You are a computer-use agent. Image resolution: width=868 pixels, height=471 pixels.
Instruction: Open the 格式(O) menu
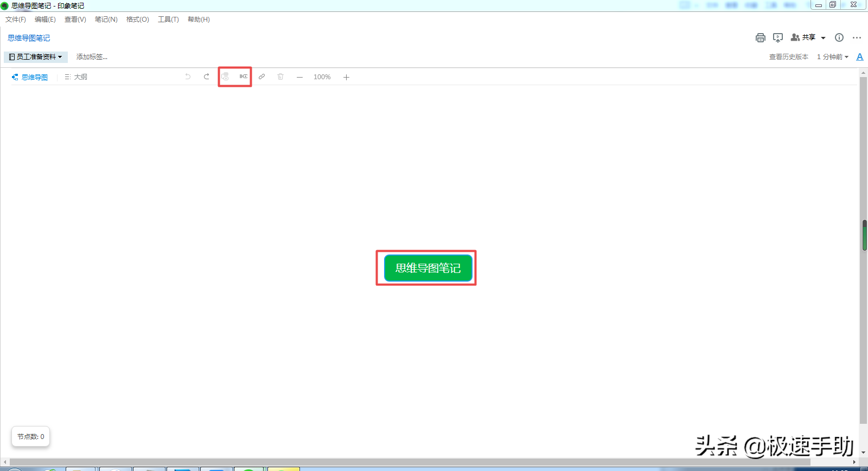pyautogui.click(x=138, y=20)
